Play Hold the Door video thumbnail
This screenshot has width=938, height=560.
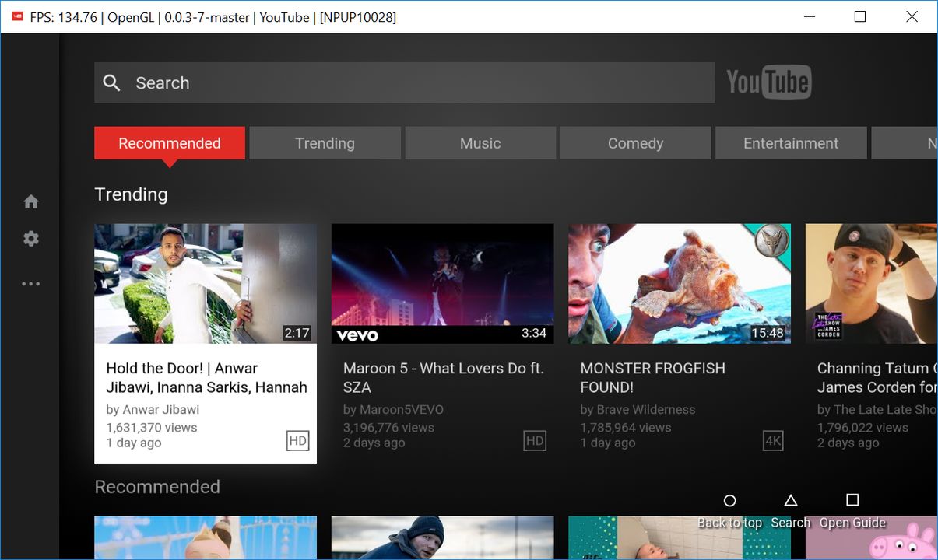206,284
